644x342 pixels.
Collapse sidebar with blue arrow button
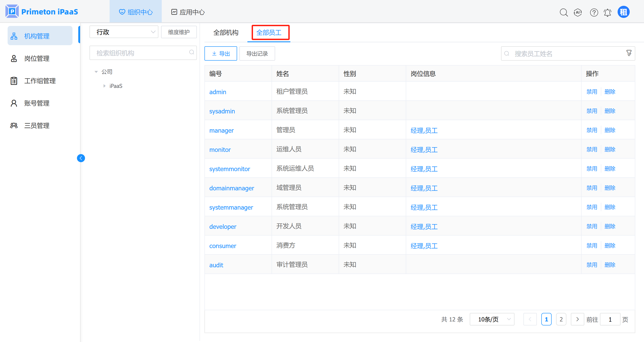tap(81, 158)
